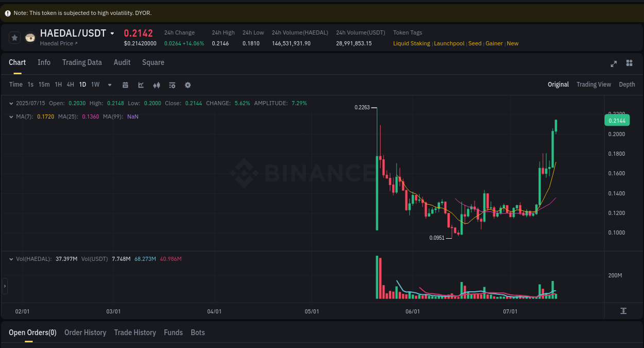Open the chart settings gear icon
This screenshot has width=644, height=348.
pyautogui.click(x=188, y=85)
